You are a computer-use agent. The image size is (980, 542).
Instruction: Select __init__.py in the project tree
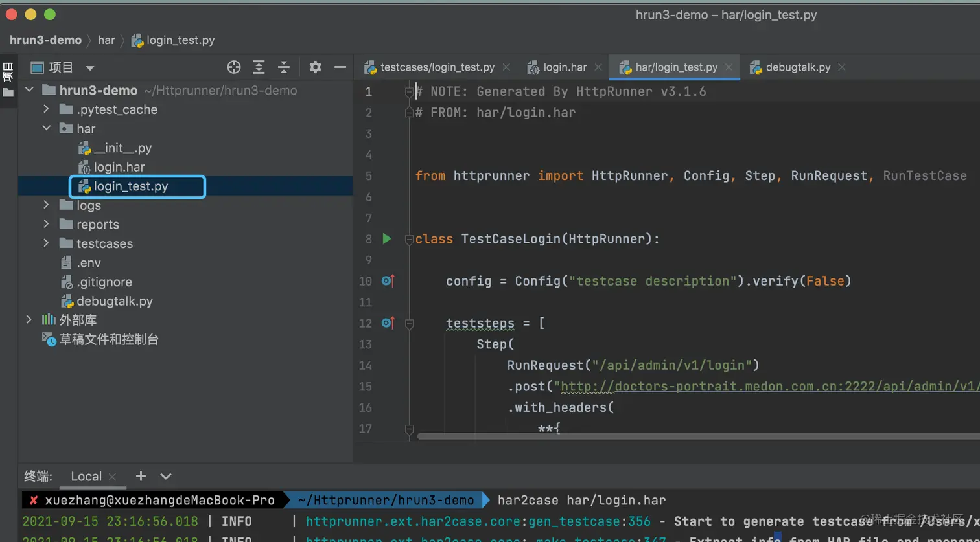coord(115,148)
